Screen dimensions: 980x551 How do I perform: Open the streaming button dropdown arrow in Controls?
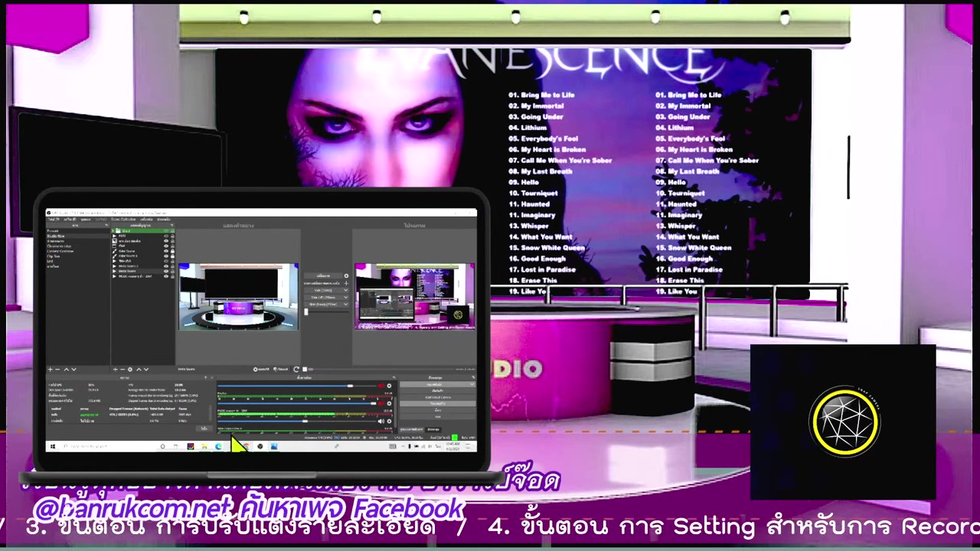[472, 384]
